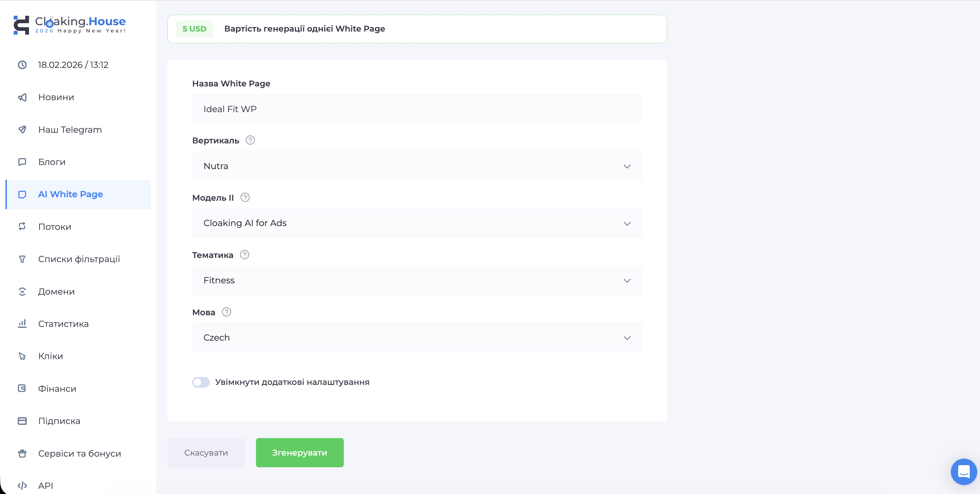Click the funnel icon for Списки фільтрації
The image size is (980, 494).
[22, 259]
